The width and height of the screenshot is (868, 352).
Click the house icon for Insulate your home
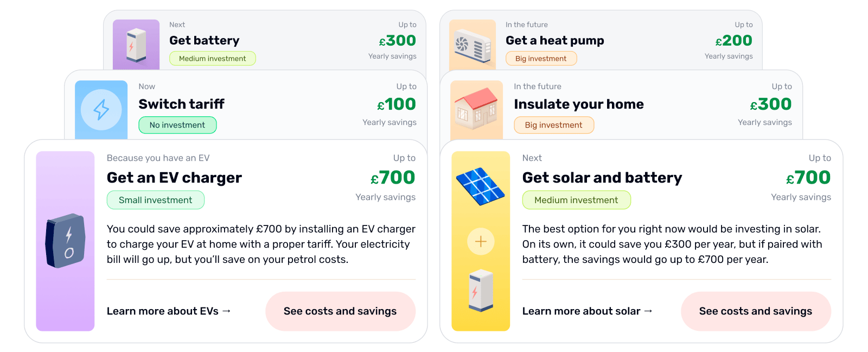click(x=476, y=109)
